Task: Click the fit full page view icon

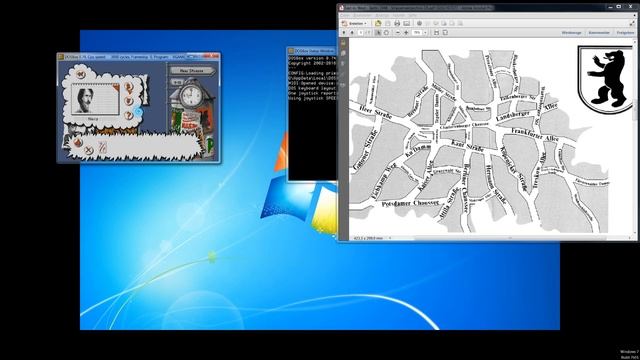Action: [445, 33]
